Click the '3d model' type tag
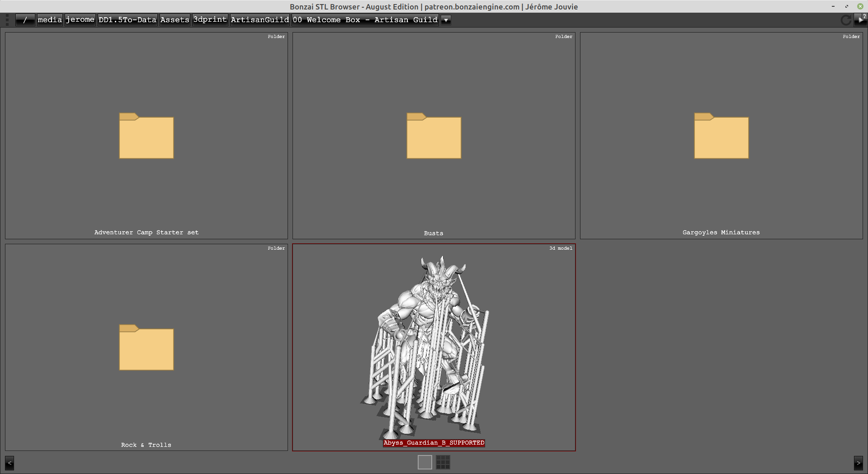Screen dimensions: 868x474 click(x=561, y=248)
